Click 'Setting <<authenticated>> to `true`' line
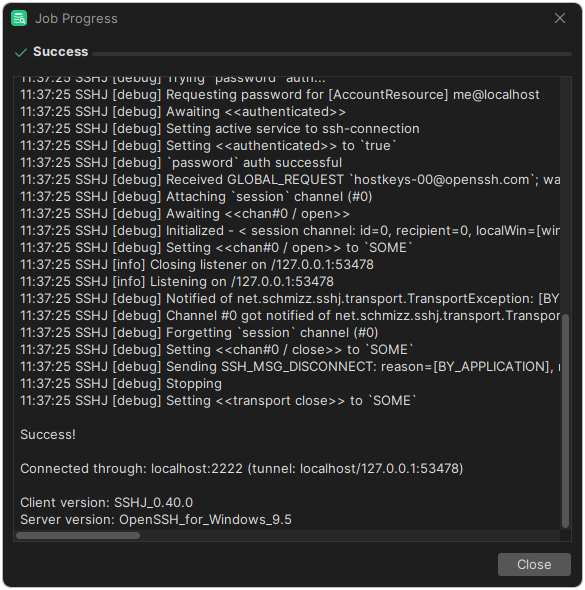This screenshot has height=590, width=585. (208, 146)
